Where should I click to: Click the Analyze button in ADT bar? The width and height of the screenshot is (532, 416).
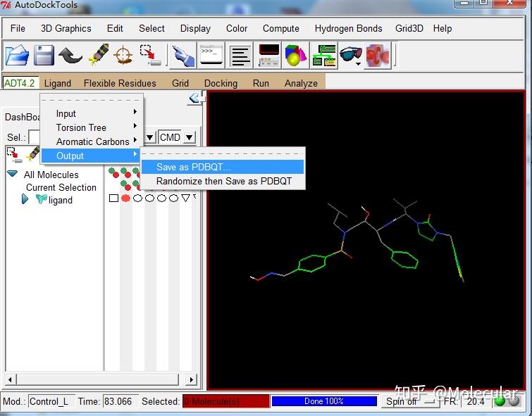(301, 83)
